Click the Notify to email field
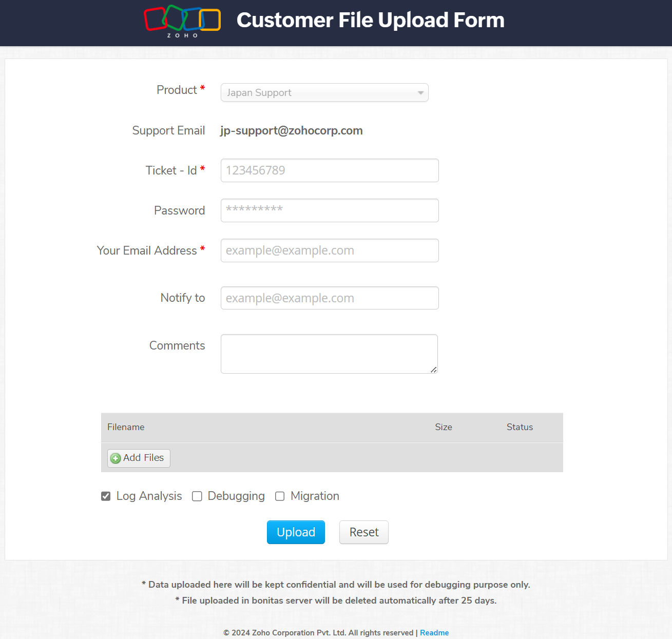672x639 pixels. (330, 298)
